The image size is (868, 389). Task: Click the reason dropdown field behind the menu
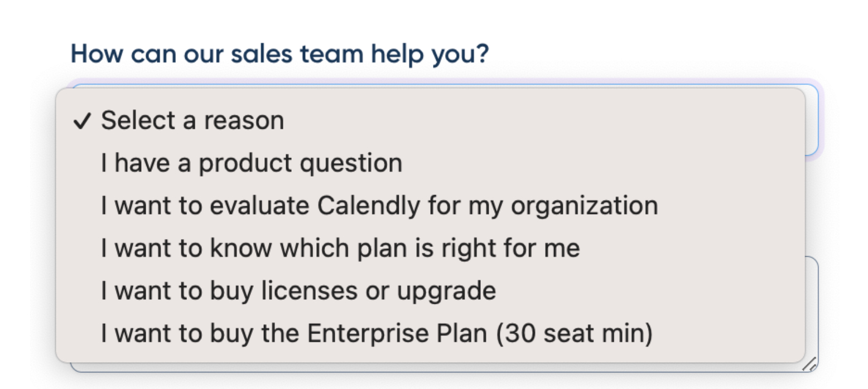pyautogui.click(x=812, y=120)
